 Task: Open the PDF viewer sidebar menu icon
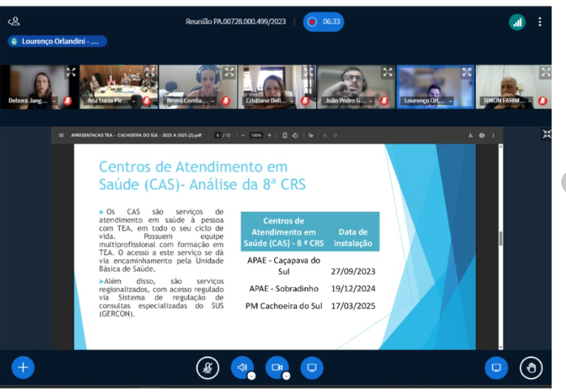[61, 135]
